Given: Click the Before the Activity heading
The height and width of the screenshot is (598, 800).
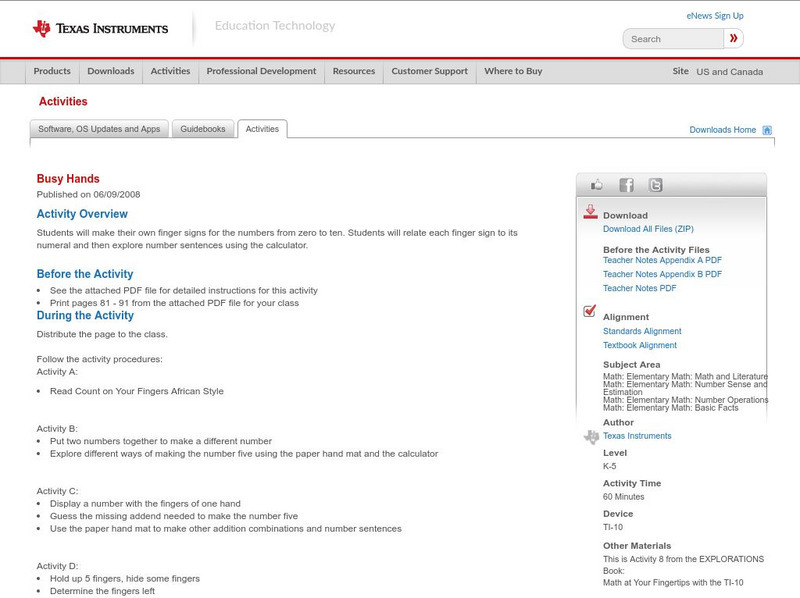Looking at the screenshot, I should (85, 274).
